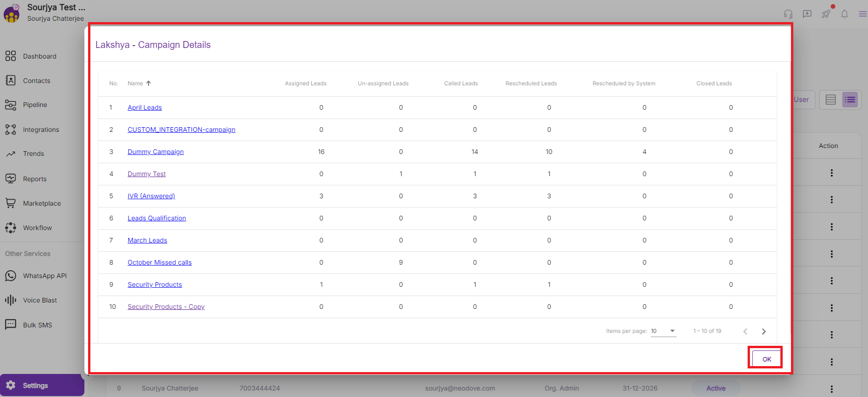
Task: Go to Pipeline in sidebar
Action: (35, 105)
